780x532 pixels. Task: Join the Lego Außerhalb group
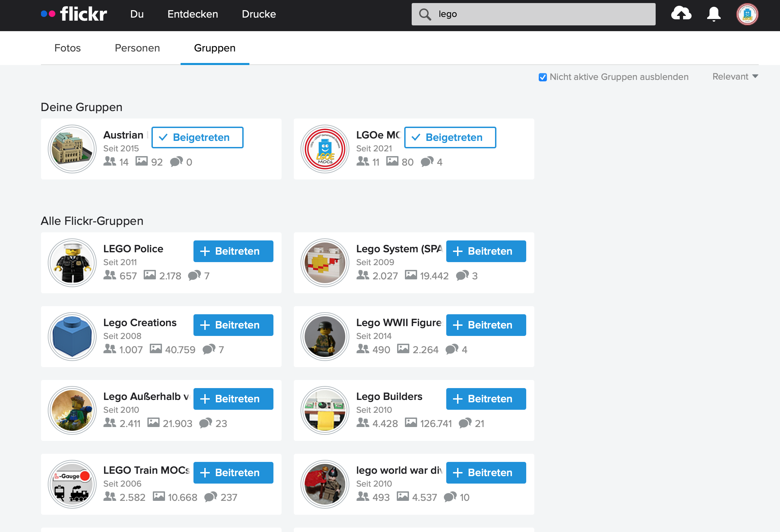coord(233,399)
